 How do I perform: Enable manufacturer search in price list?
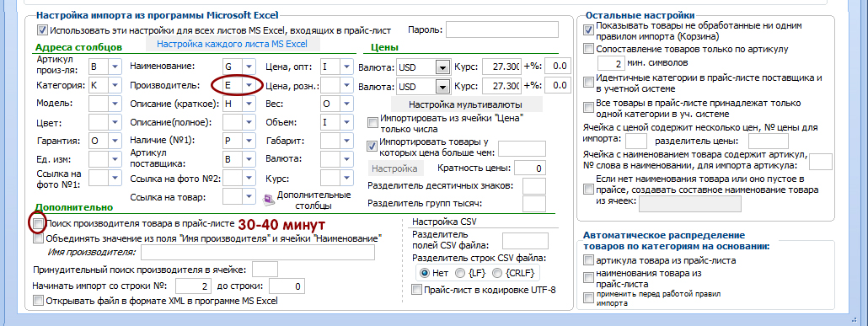coord(38,224)
